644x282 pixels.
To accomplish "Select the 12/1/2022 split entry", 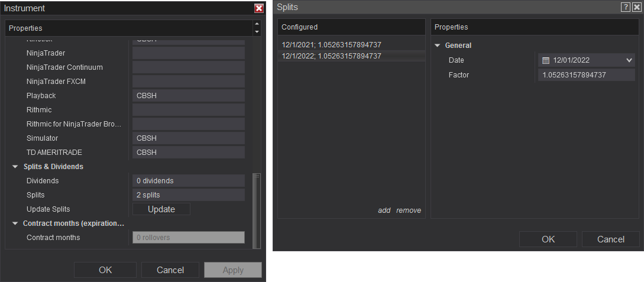I will pos(352,56).
